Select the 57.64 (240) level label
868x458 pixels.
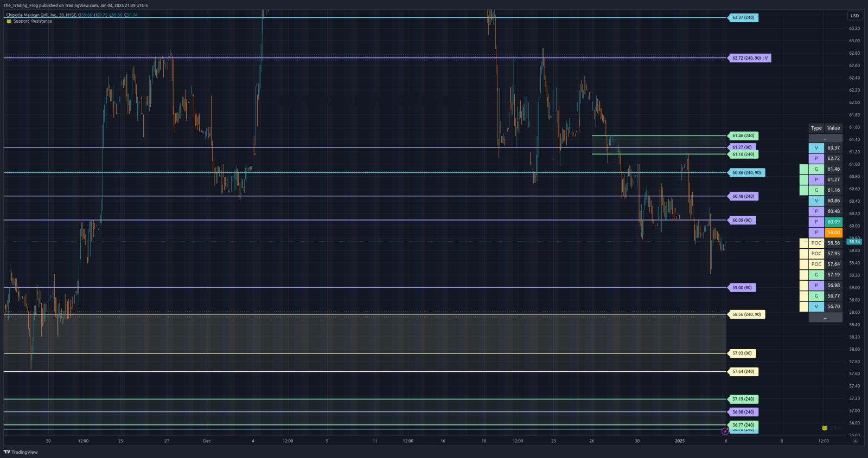(x=743, y=372)
